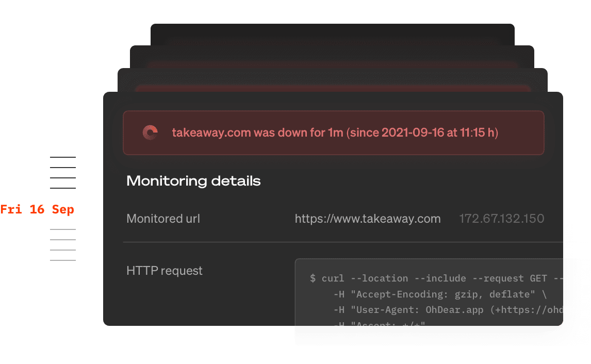The height and width of the screenshot is (364, 591).
Task: Click the IP address 172.67.132.150
Action: [x=501, y=219]
